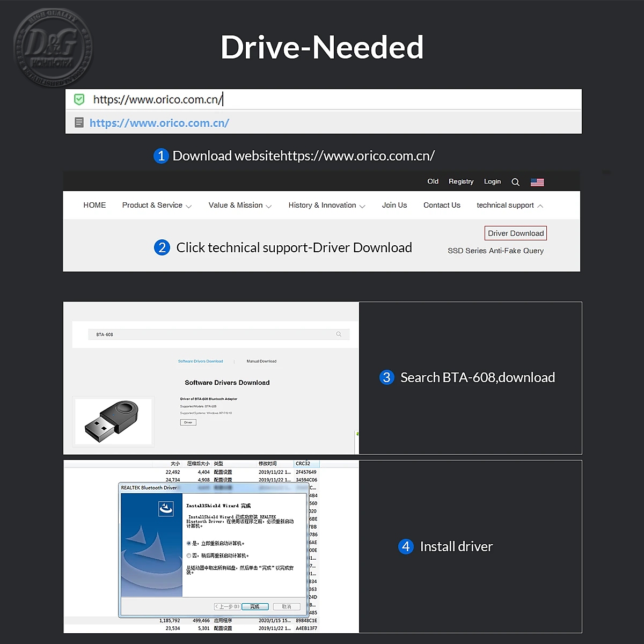The image size is (644, 644).
Task: Click the US flag language icon
Action: [537, 182]
